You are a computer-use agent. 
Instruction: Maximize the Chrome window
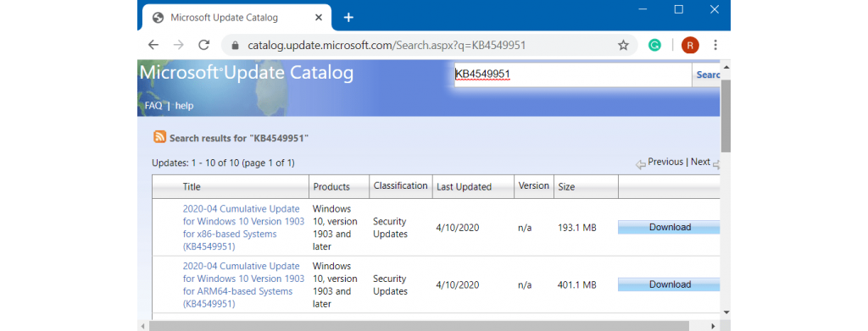click(x=679, y=9)
